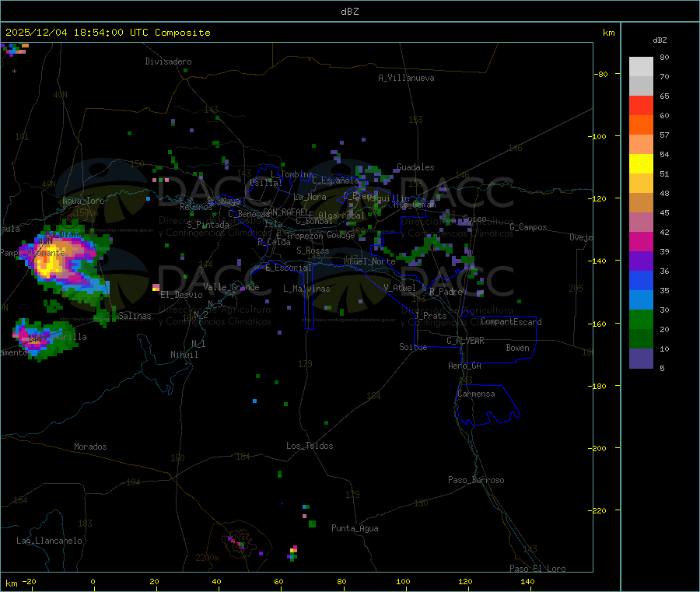Click the Paso_Barroso label

pos(476,480)
